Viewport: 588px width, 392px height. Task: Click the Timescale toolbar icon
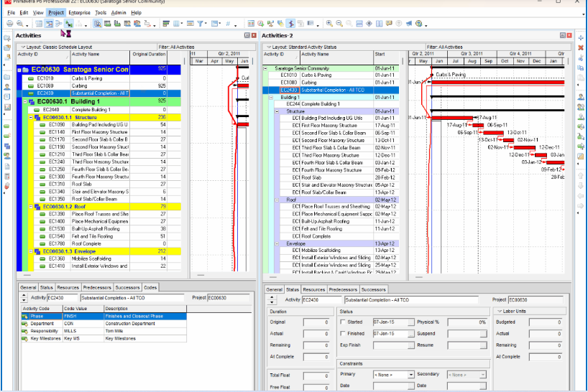pyautogui.click(x=190, y=24)
